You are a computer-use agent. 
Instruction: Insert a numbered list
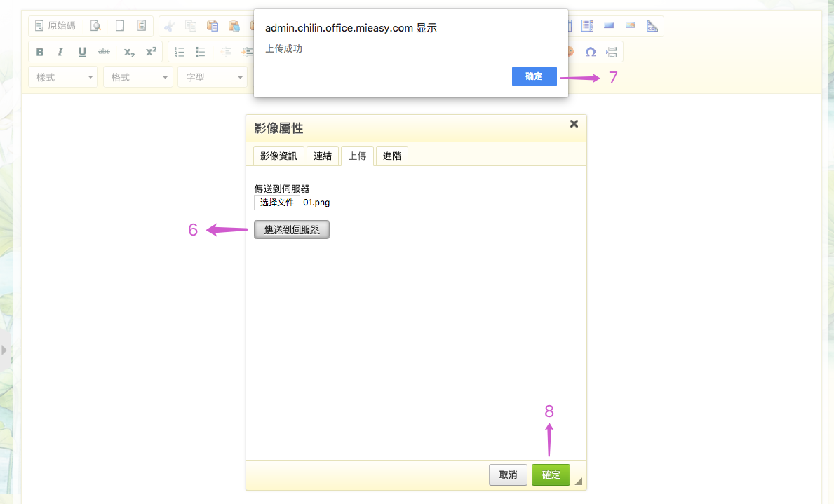click(x=180, y=52)
